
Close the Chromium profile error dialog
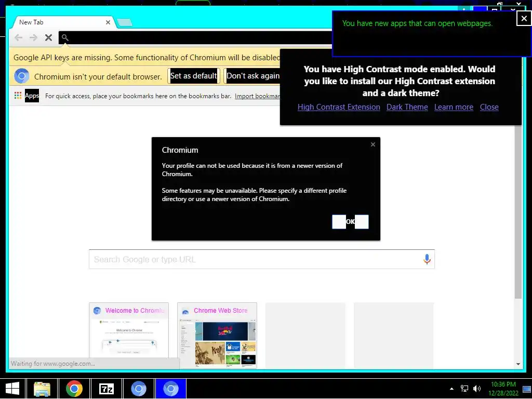[x=373, y=144]
